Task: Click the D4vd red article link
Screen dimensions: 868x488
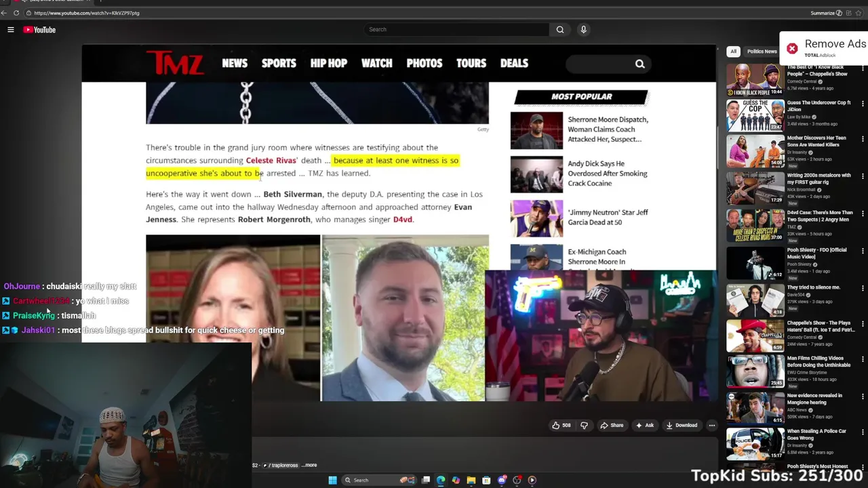Action: point(402,220)
